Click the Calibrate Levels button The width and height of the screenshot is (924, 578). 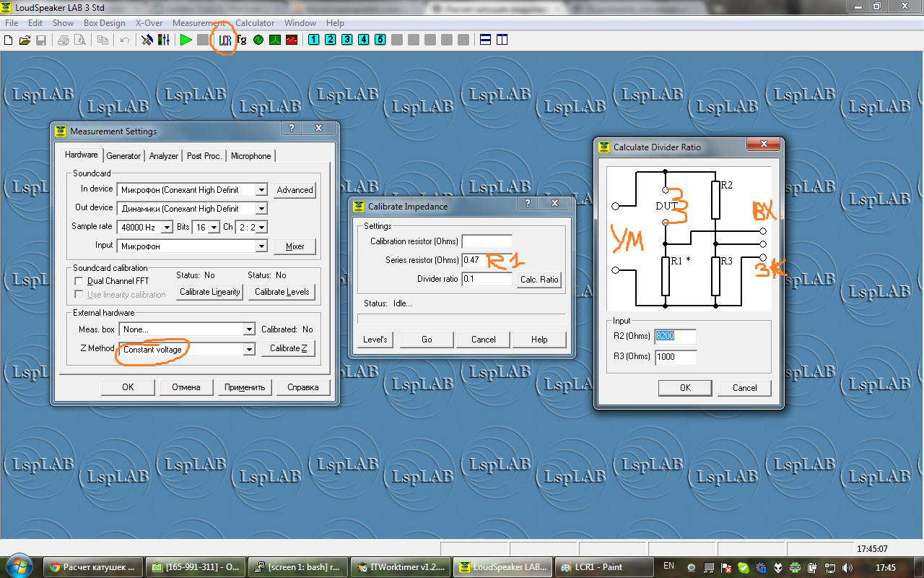point(282,292)
